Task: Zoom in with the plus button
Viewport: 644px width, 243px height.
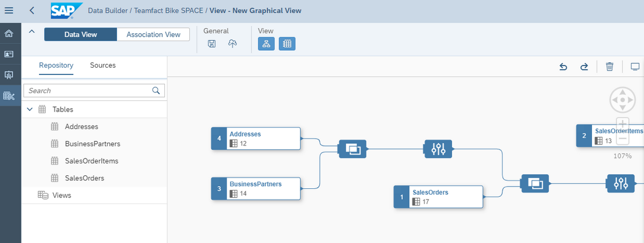Action: point(623,123)
